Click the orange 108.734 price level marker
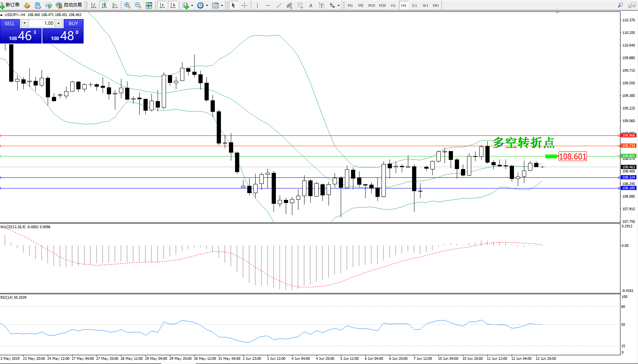 (x=628, y=146)
